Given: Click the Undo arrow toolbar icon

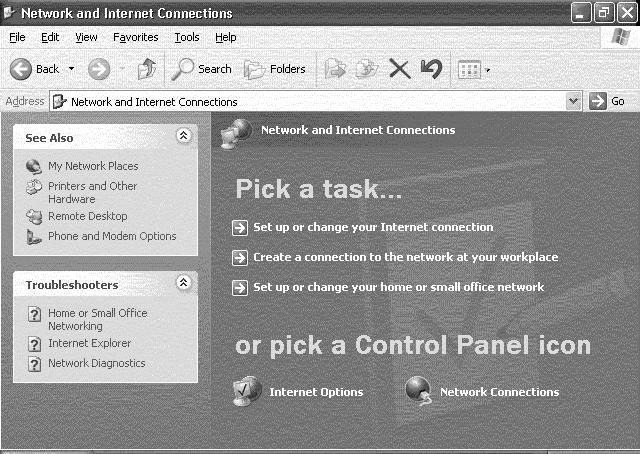Looking at the screenshot, I should (431, 69).
